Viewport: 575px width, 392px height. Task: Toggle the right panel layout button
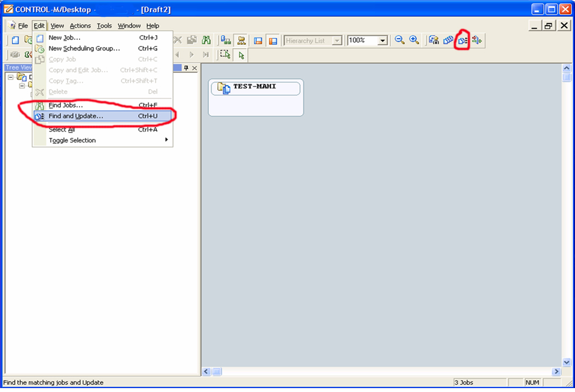pyautogui.click(x=274, y=40)
